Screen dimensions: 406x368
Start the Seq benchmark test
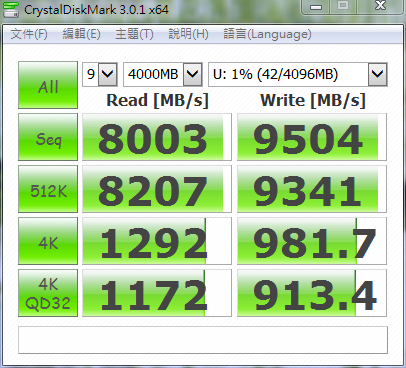pyautogui.click(x=48, y=137)
